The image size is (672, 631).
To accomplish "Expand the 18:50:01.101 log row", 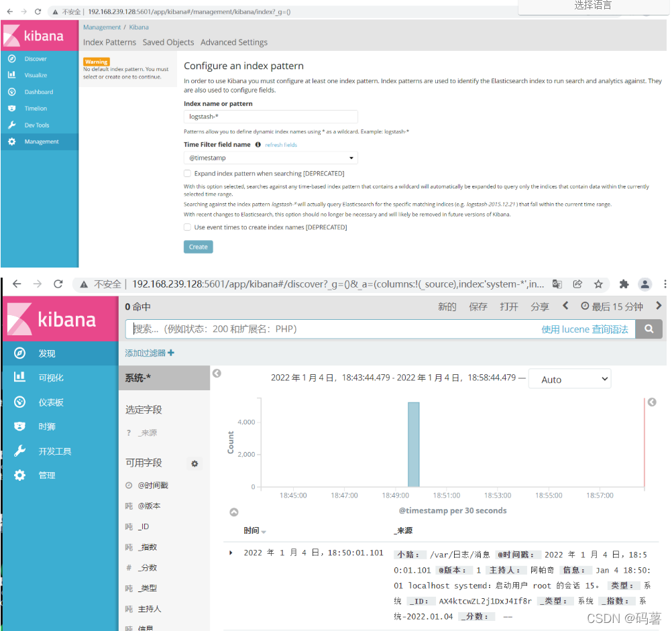I will pos(231,553).
